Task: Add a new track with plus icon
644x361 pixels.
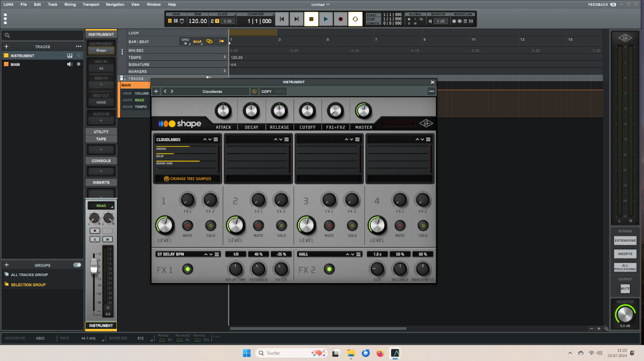Action: (x=6, y=47)
